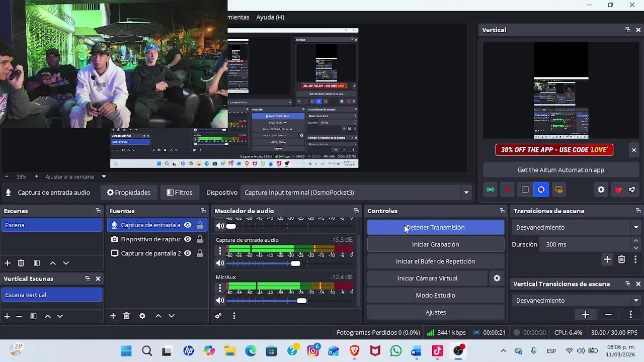
Task: Open Mic/Aux channel options menu
Action: tap(220, 288)
